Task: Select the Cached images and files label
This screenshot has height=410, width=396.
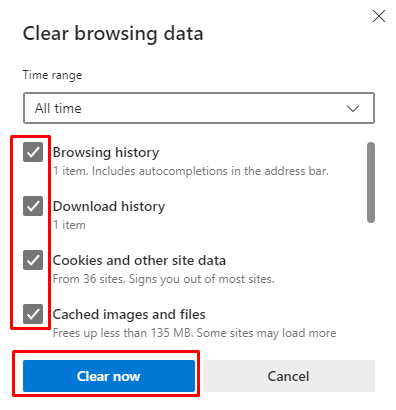Action: tap(129, 314)
